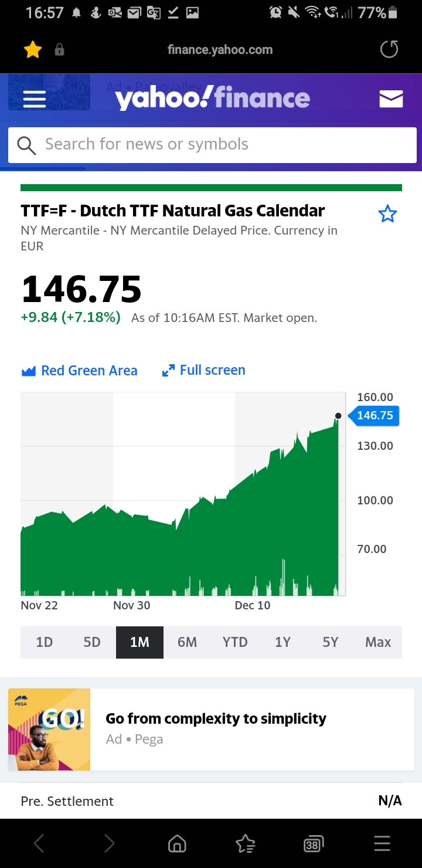Go back with browser back arrow

(39, 844)
